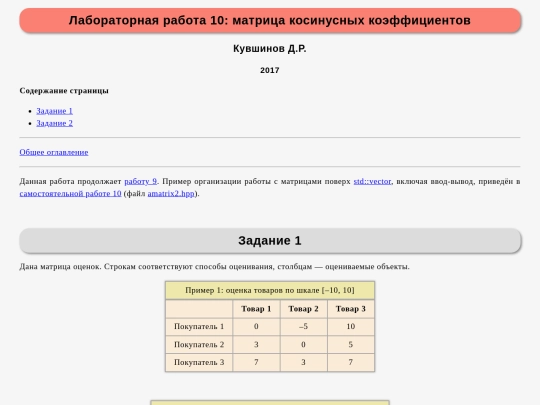Screen dimensions: 540x405
Task: Click the red lab title banner
Action: point(270,20)
